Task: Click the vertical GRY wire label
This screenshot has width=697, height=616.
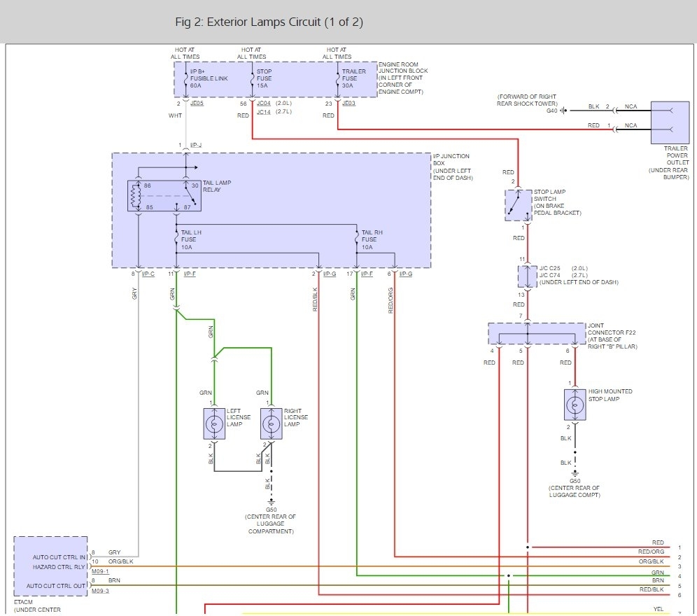Action: (134, 293)
